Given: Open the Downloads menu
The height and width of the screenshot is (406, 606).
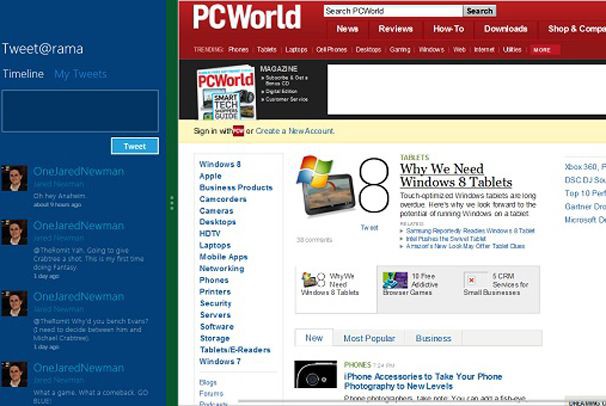Looking at the screenshot, I should point(506,29).
